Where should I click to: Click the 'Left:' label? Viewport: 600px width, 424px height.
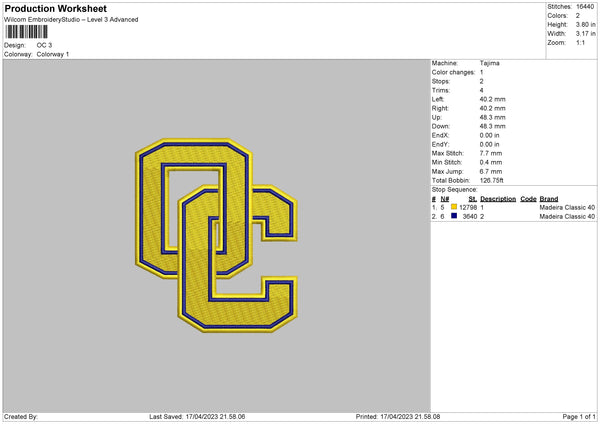tap(438, 99)
